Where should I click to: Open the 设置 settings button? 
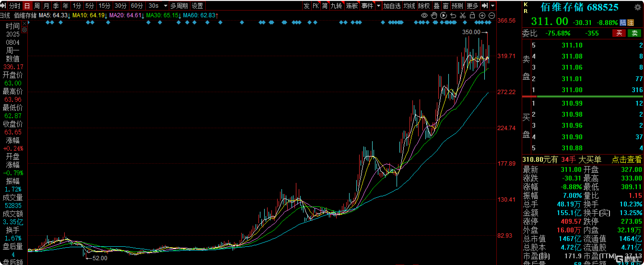pos(198,6)
